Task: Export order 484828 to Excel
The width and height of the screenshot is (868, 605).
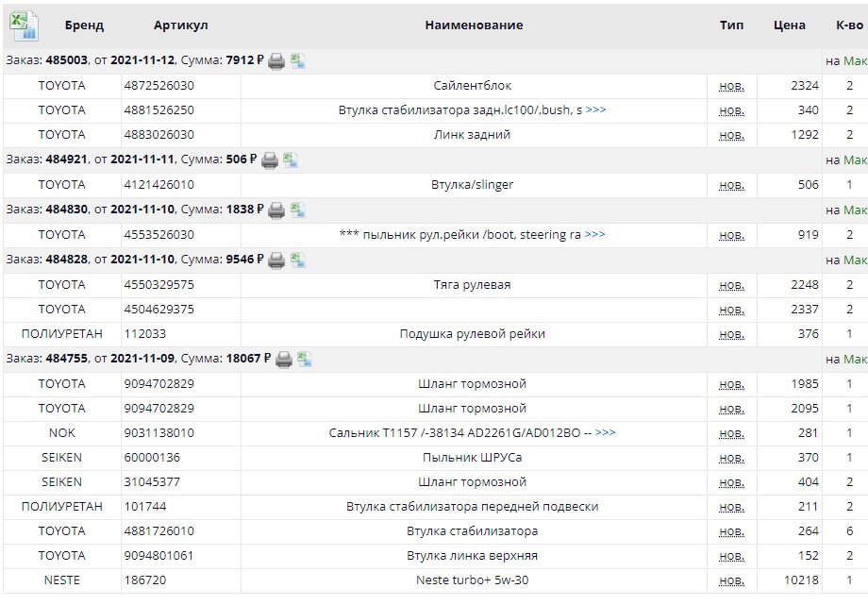Action: tap(298, 260)
